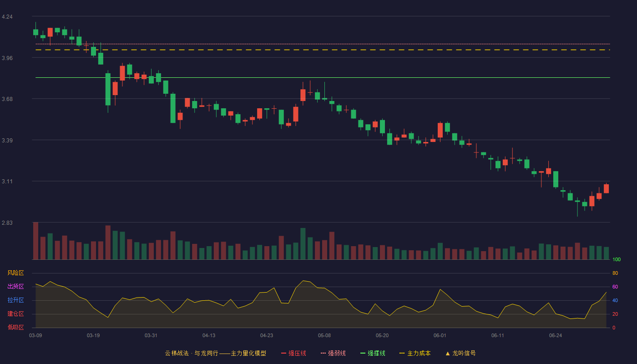This screenshot has width=637, height=364.
Task: Select the last green volume bar on the right
Action: [606, 253]
